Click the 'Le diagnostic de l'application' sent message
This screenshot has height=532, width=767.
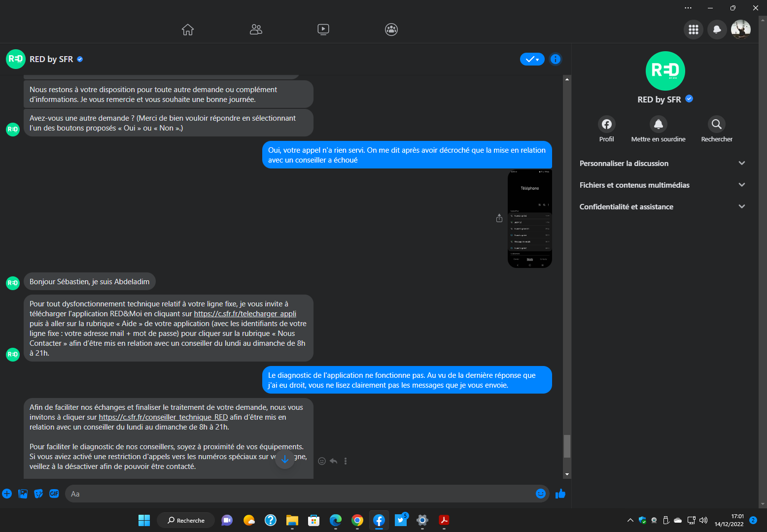[407, 380]
